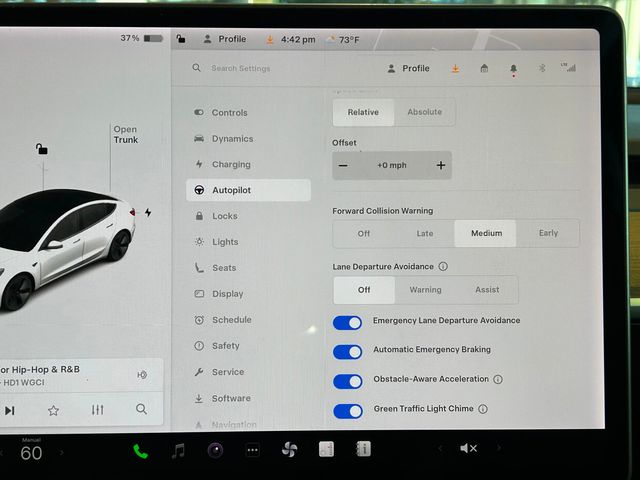Open the climate fan controls
Screen dimensions: 640x480
(x=289, y=450)
